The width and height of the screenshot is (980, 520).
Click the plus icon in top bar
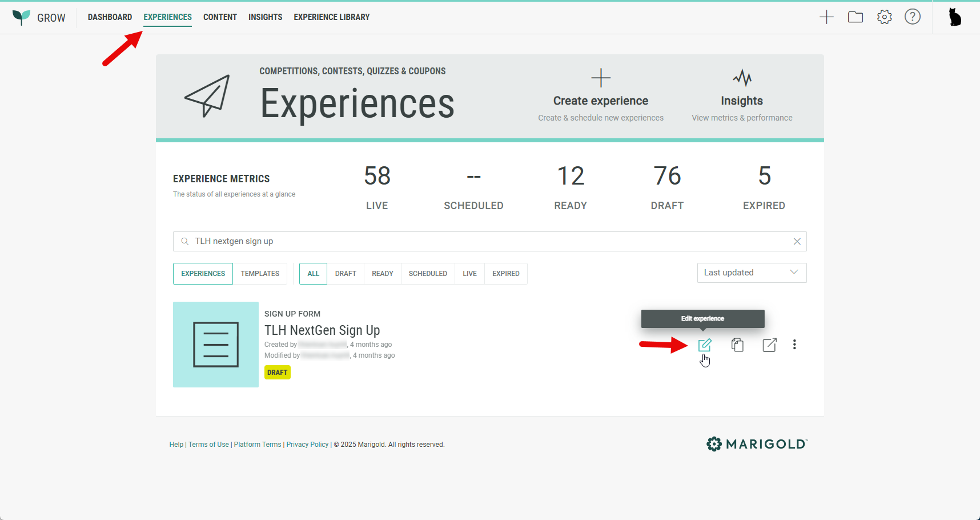(826, 17)
